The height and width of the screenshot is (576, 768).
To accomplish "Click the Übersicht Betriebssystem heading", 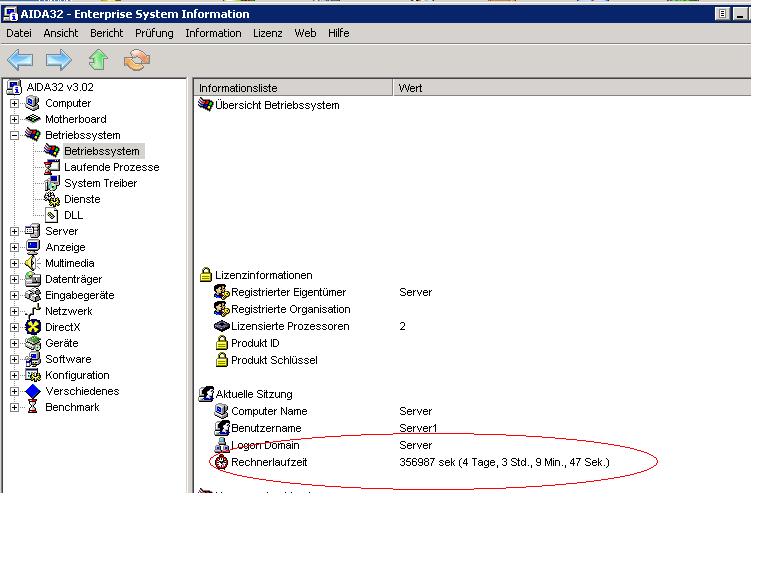I will point(277,105).
